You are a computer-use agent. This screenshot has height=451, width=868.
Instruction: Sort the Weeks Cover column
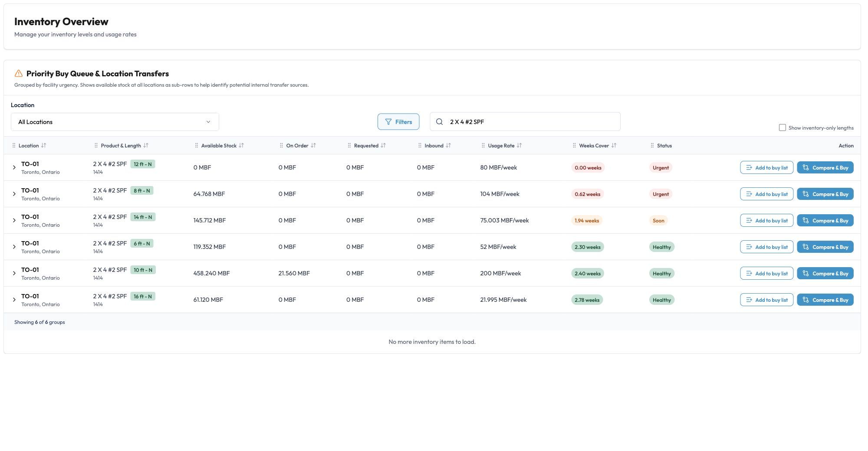point(614,146)
